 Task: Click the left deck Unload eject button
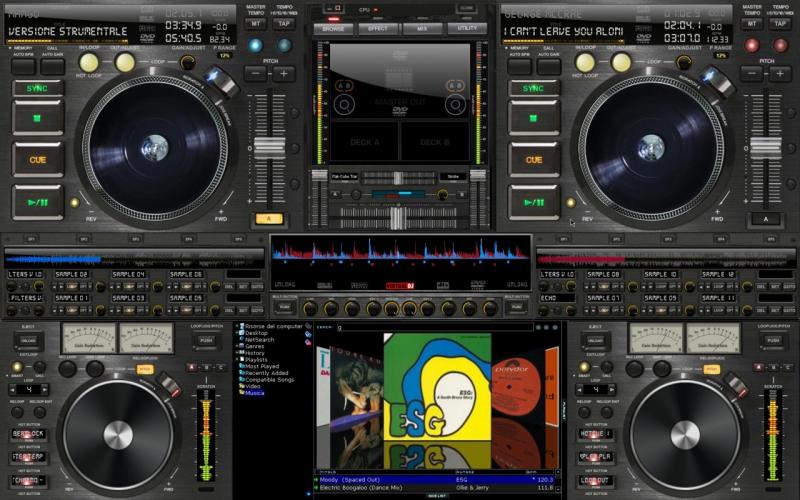click(28, 340)
